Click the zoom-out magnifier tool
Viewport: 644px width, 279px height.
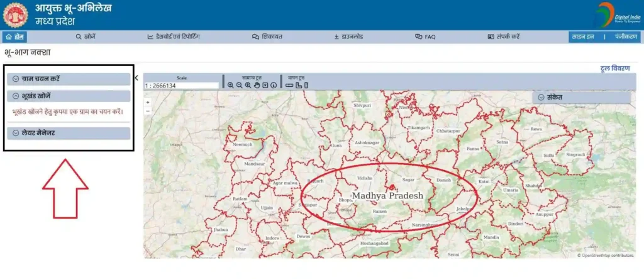coord(240,85)
